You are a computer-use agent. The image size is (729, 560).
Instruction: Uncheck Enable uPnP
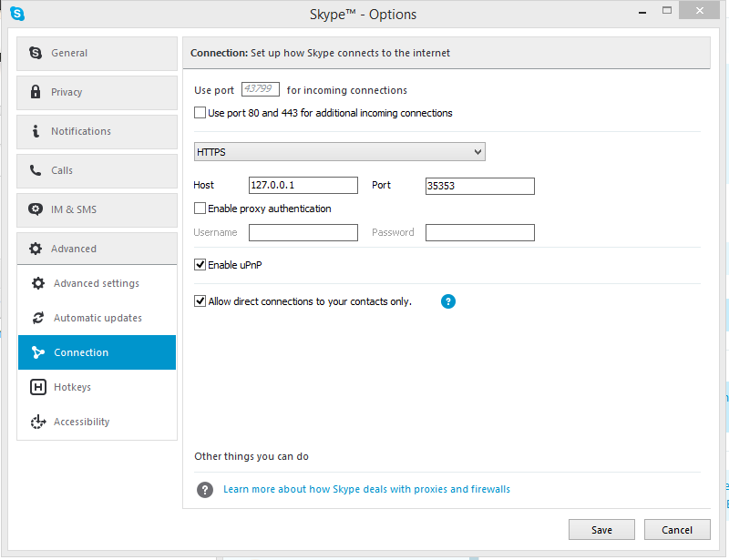[200, 264]
